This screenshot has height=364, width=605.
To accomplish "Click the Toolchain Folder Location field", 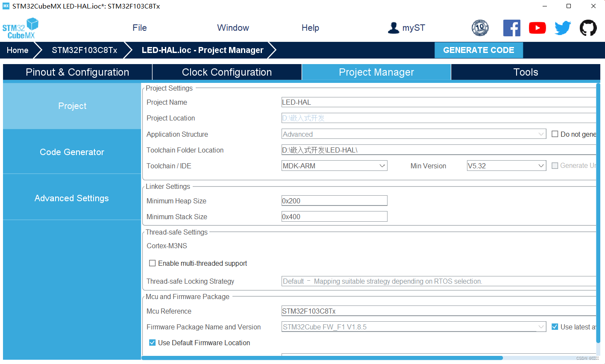I will point(439,150).
